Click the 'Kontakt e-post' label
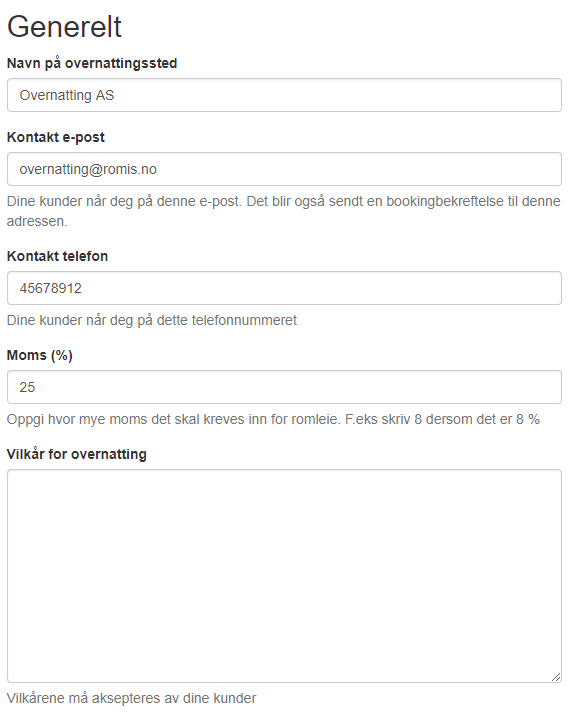Image resolution: width=574 pixels, height=713 pixels. click(x=55, y=137)
